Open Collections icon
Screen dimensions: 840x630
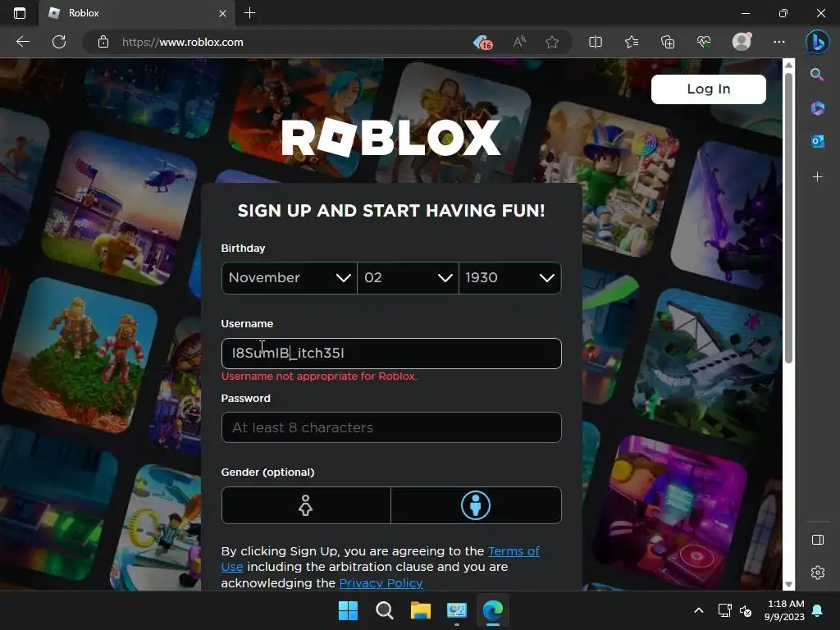tap(668, 42)
